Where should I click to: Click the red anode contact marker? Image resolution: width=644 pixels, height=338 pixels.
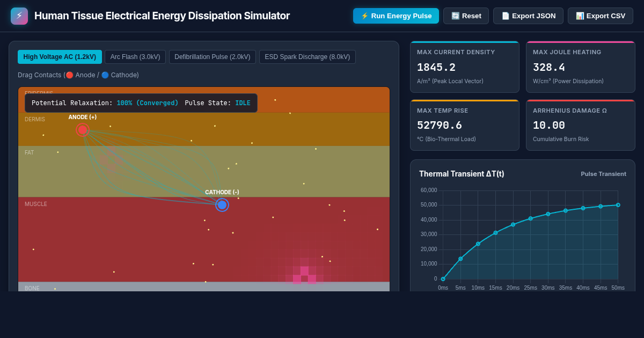point(83,130)
